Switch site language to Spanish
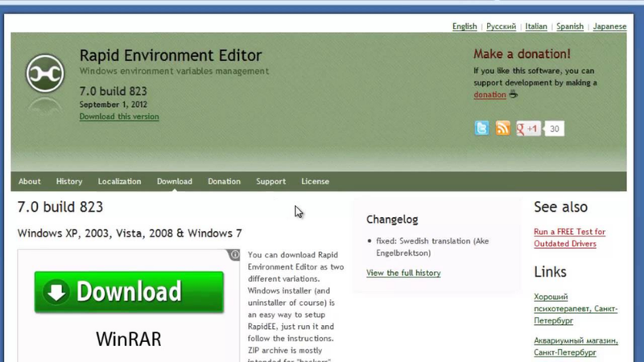Viewport: 644px width, 362px height. (570, 27)
